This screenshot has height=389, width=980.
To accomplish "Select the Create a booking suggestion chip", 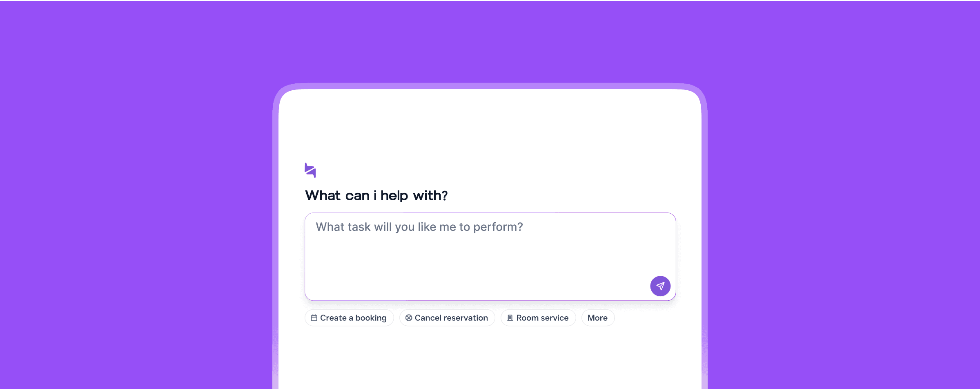I will tap(349, 318).
